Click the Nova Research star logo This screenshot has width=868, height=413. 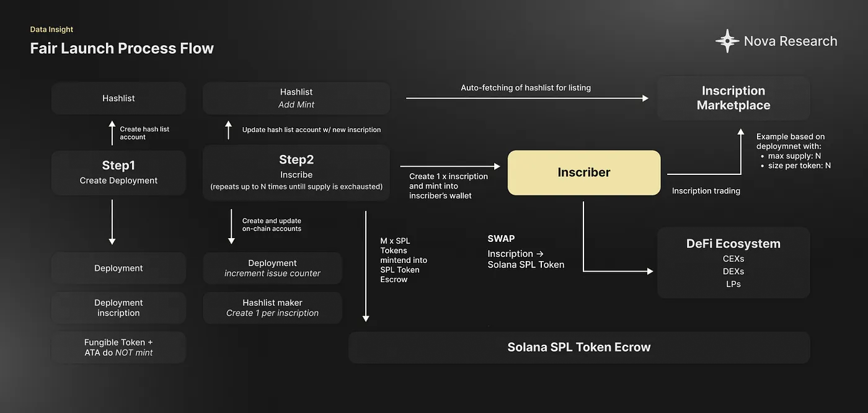[727, 42]
